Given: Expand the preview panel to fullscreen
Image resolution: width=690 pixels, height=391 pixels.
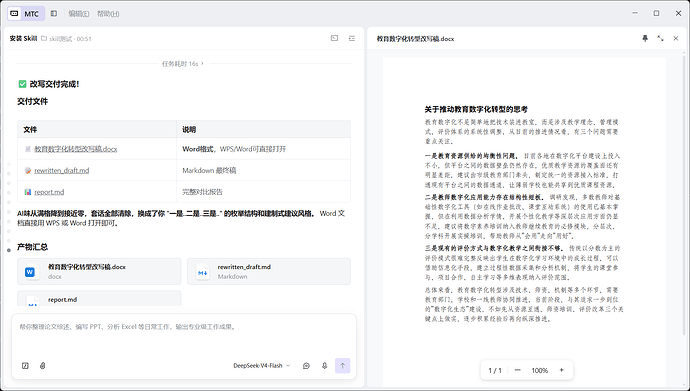Looking at the screenshot, I should click(x=660, y=38).
